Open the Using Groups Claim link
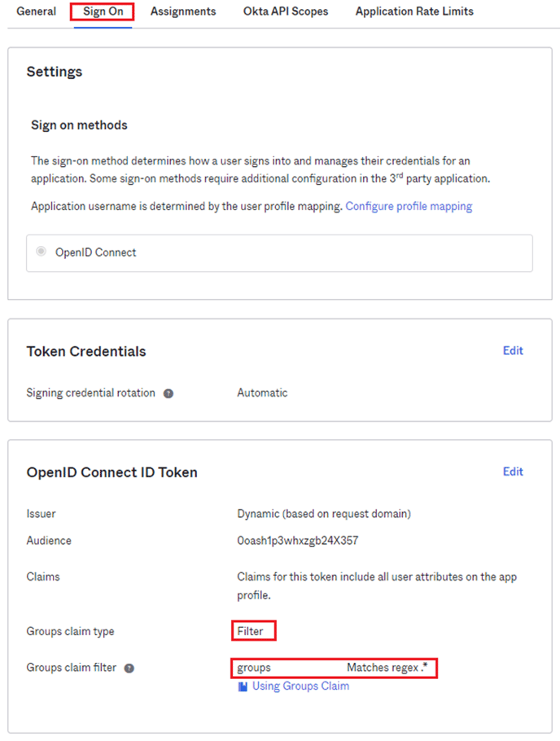This screenshot has width=560, height=741. pos(300,686)
